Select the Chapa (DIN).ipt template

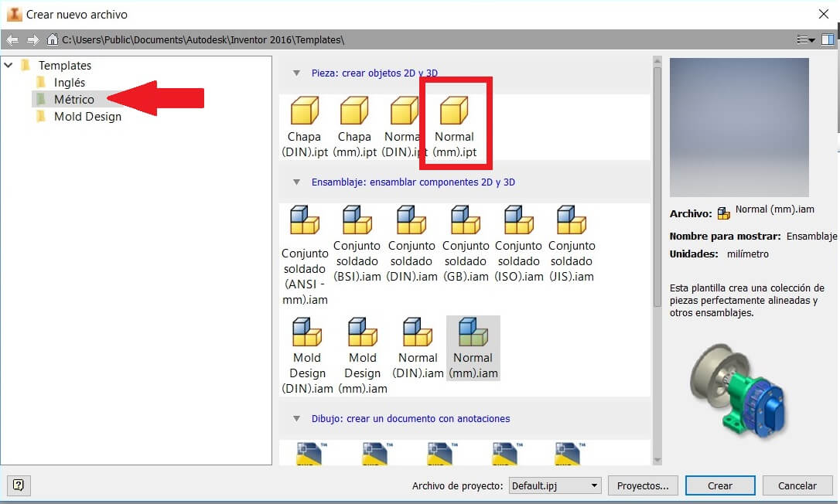[304, 127]
